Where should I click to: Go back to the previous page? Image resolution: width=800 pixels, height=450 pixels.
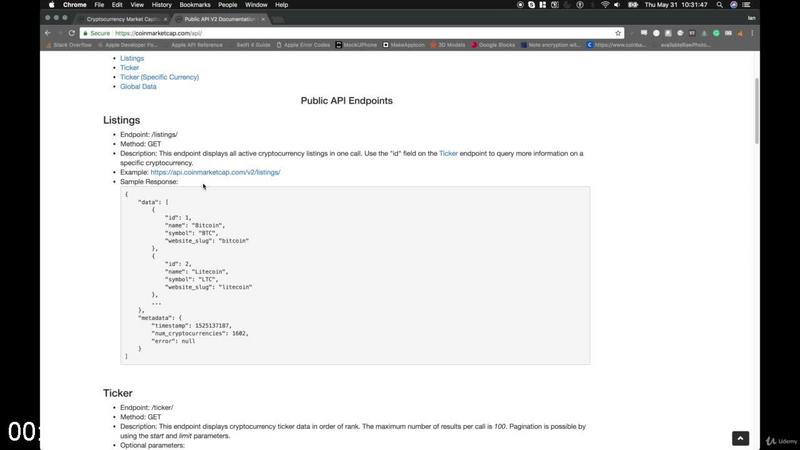[x=48, y=33]
